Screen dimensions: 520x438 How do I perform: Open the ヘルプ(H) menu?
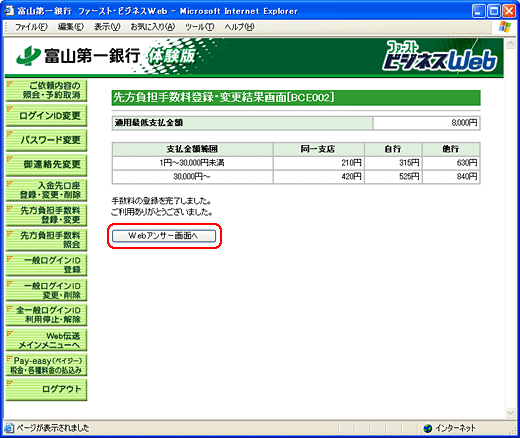point(239,27)
